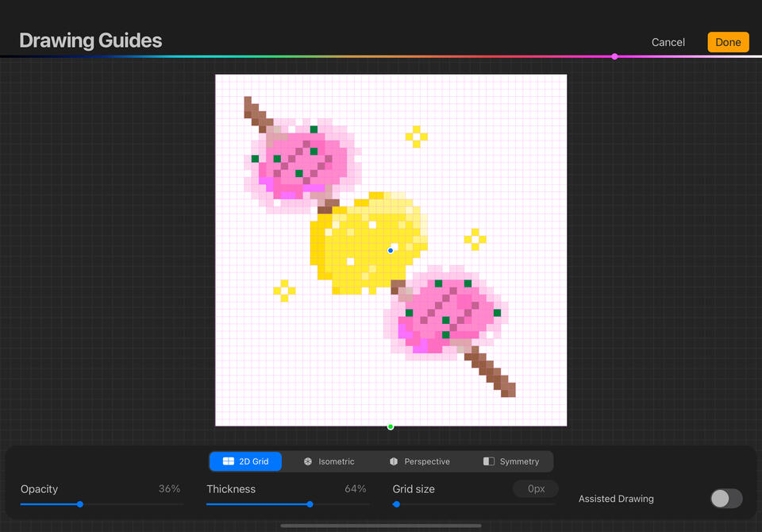Tap the 36% Opacity value
Screen dimensions: 762x532
pos(169,489)
